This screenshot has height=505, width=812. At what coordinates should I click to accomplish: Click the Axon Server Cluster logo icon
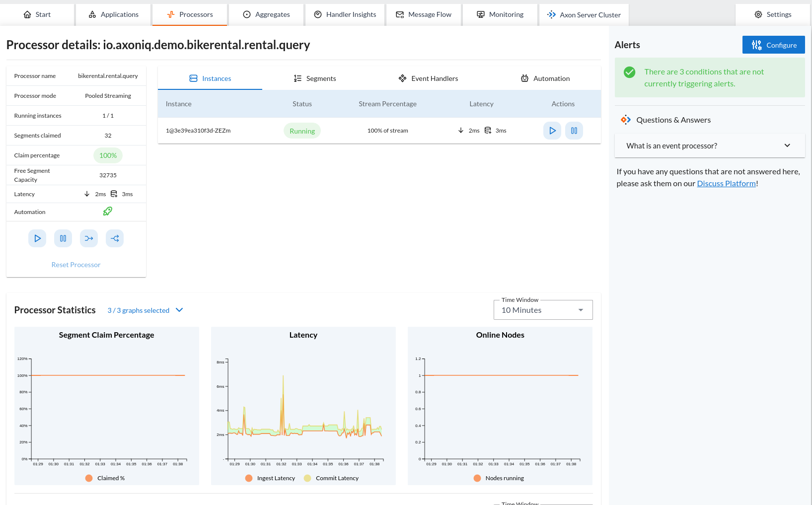551,14
